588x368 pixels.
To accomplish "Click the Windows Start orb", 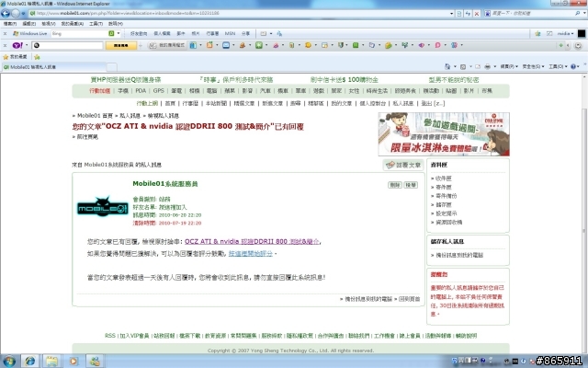I will click(9, 362).
